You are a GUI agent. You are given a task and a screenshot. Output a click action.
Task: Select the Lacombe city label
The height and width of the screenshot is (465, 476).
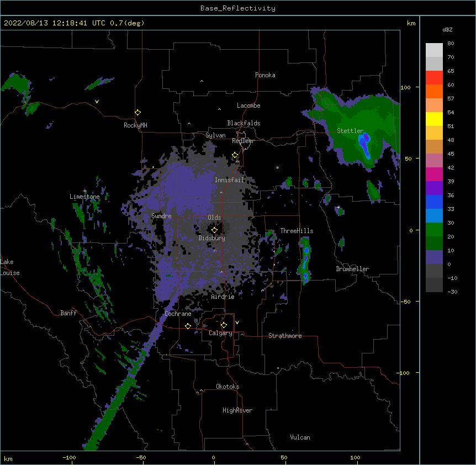tap(248, 105)
